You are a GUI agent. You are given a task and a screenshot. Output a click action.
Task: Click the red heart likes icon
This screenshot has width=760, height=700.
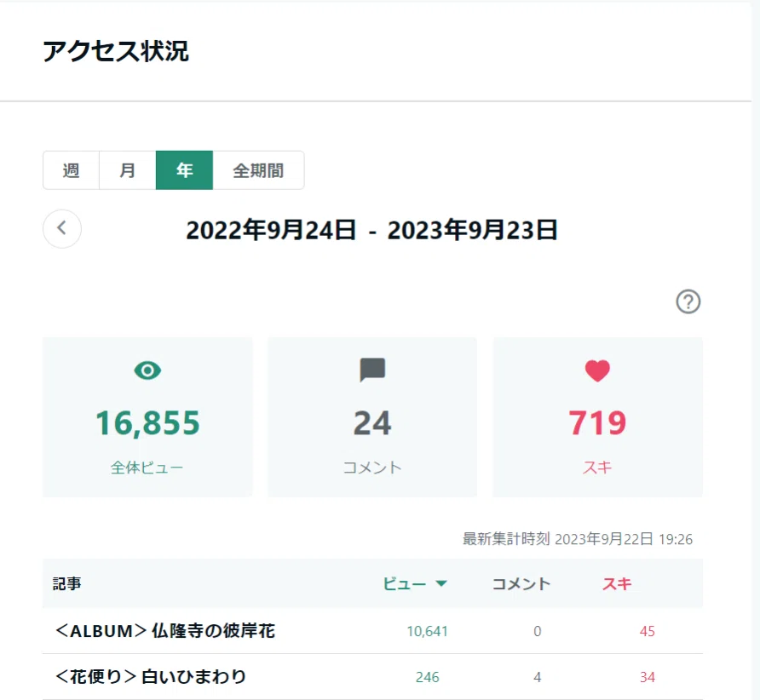[x=597, y=370]
